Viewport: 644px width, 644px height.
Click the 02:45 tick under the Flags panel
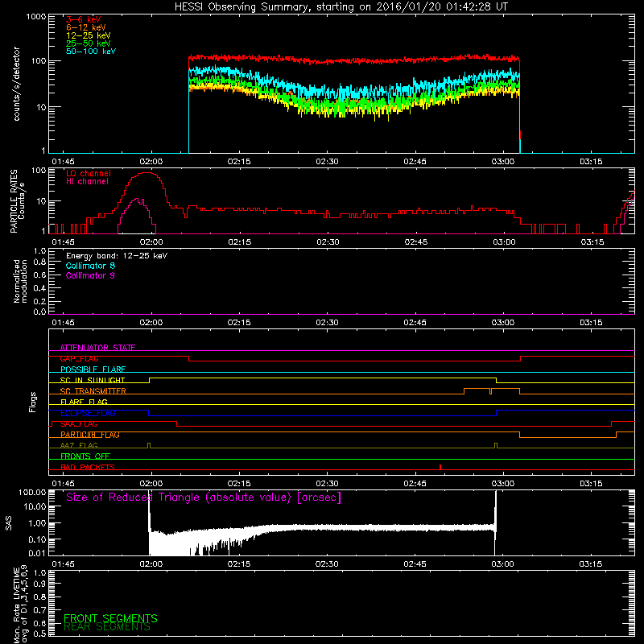coord(415,484)
